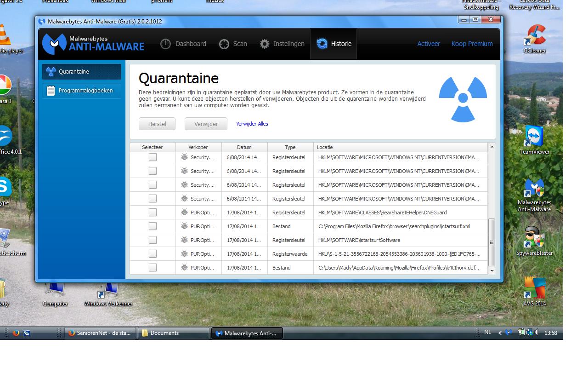Click the Verwijder Alles link
This screenshot has width=588, height=368.
252,124
